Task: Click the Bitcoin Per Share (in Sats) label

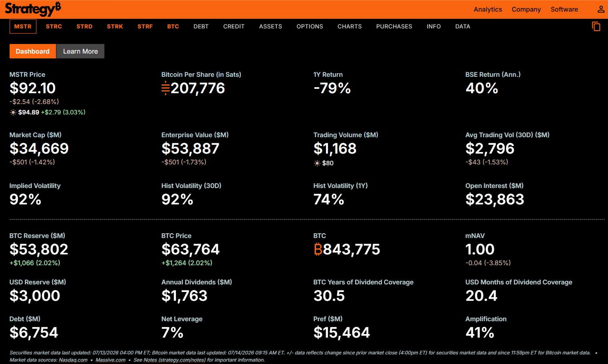Action: [x=201, y=74]
